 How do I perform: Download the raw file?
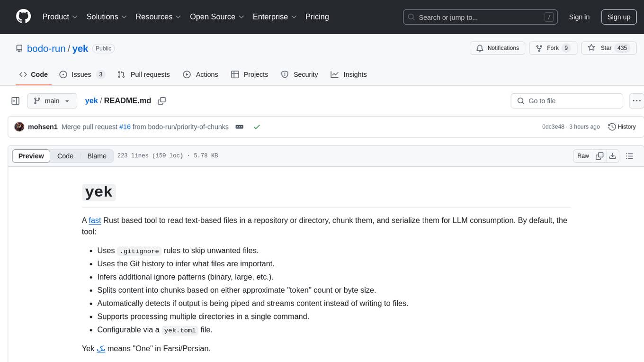tap(613, 156)
